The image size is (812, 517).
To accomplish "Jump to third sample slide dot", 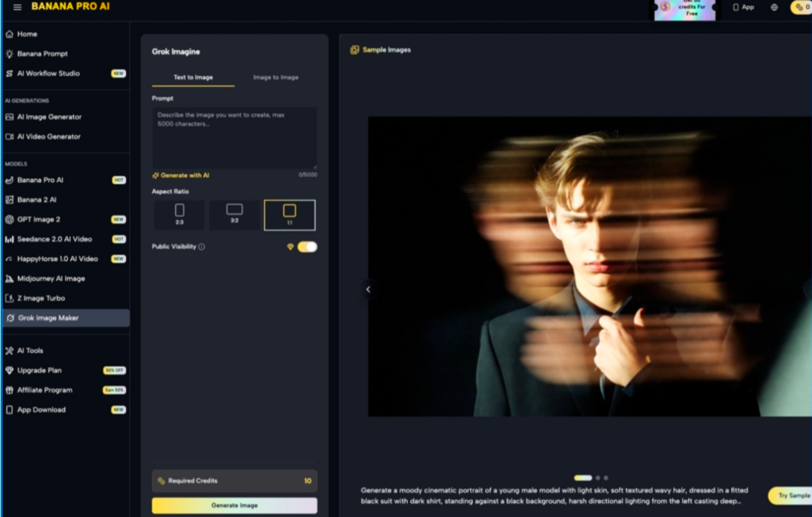I will 606,478.
